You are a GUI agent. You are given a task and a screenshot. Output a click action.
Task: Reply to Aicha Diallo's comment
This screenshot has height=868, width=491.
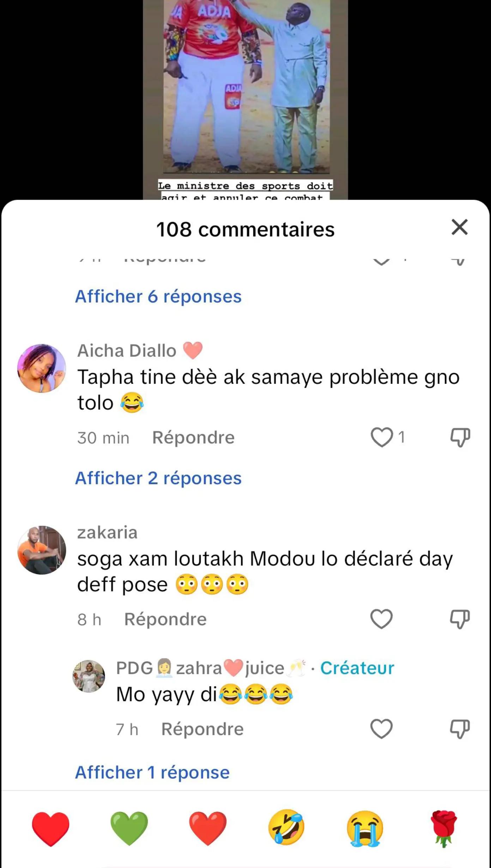(193, 438)
